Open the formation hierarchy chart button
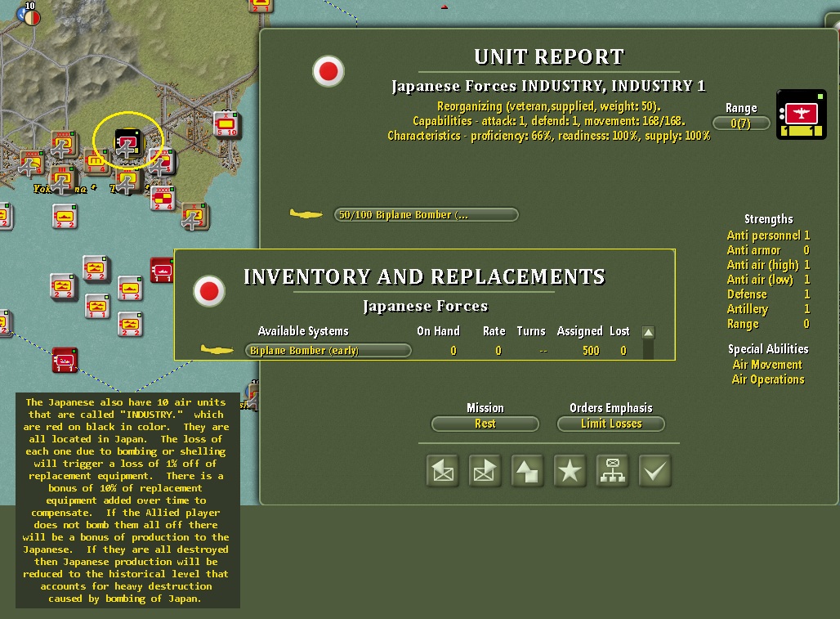Image resolution: width=840 pixels, height=619 pixels. [x=612, y=471]
